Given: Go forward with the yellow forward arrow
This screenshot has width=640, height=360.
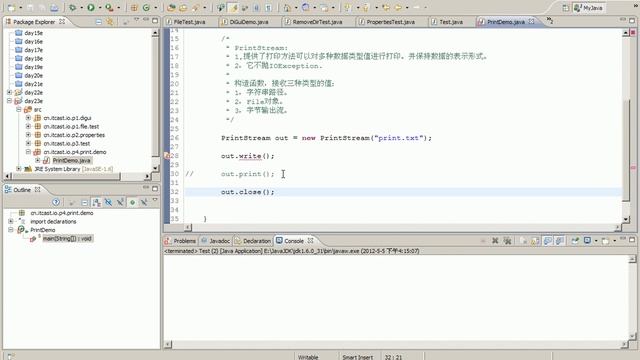Looking at the screenshot, I should 416,7.
